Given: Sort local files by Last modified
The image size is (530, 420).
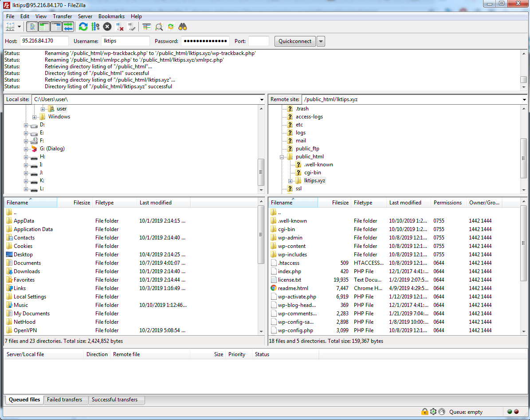Looking at the screenshot, I should (164, 203).
